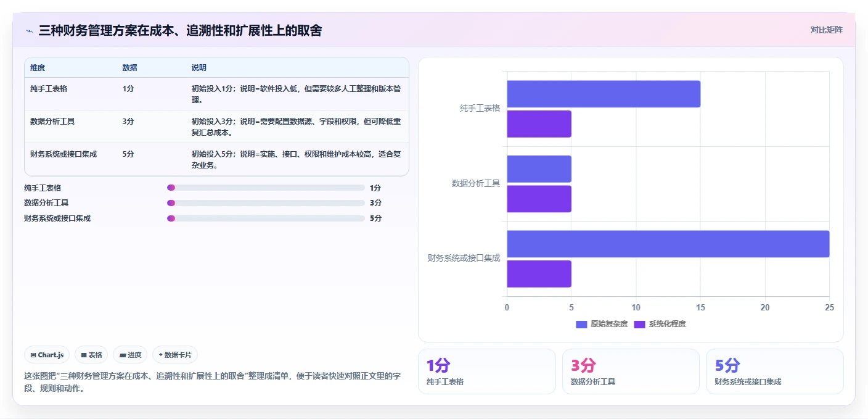Click the 财务系统或接口集成 progress bar
The height and width of the screenshot is (419, 868).
[x=266, y=218]
